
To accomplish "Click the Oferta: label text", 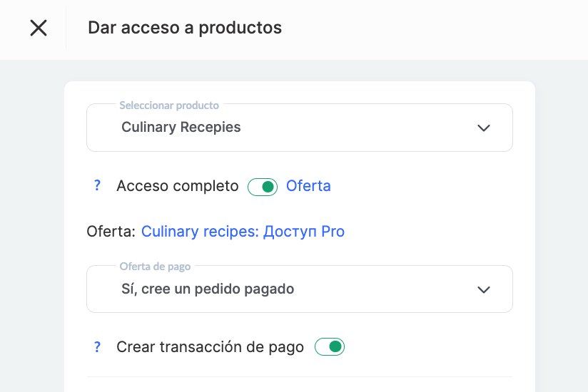I will [x=111, y=232].
